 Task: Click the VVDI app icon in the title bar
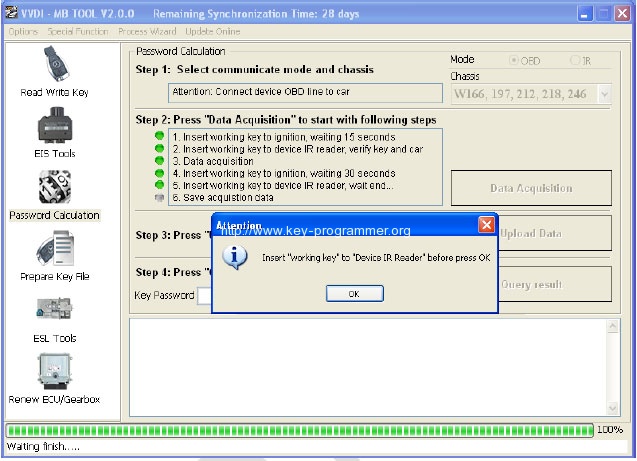[13, 14]
